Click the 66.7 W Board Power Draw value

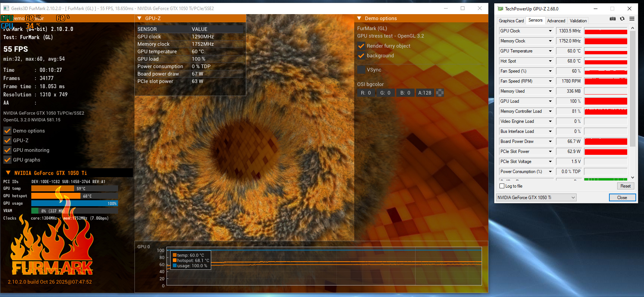pyautogui.click(x=569, y=141)
